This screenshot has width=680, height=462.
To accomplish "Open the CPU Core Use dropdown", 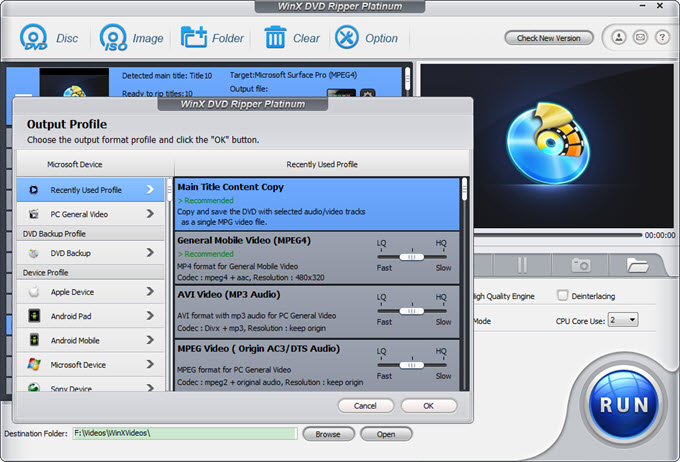I will [623, 320].
